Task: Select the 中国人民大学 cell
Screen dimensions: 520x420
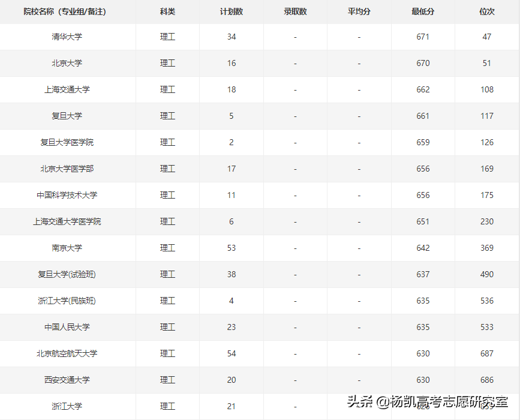Action: (x=67, y=327)
